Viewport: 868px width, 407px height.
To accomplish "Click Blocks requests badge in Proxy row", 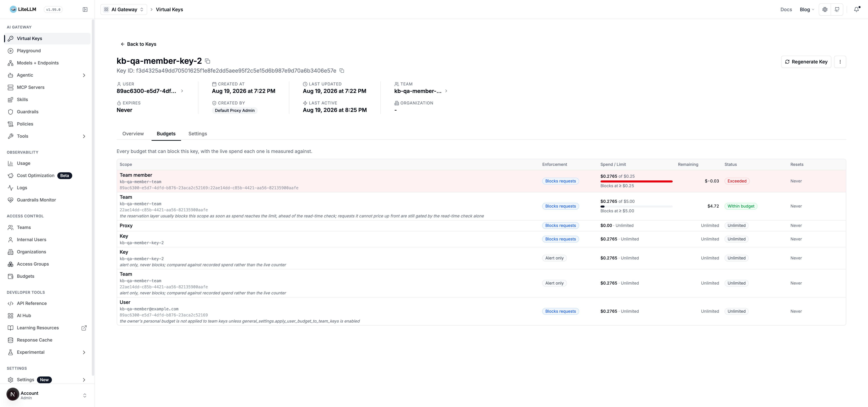I will [561, 226].
